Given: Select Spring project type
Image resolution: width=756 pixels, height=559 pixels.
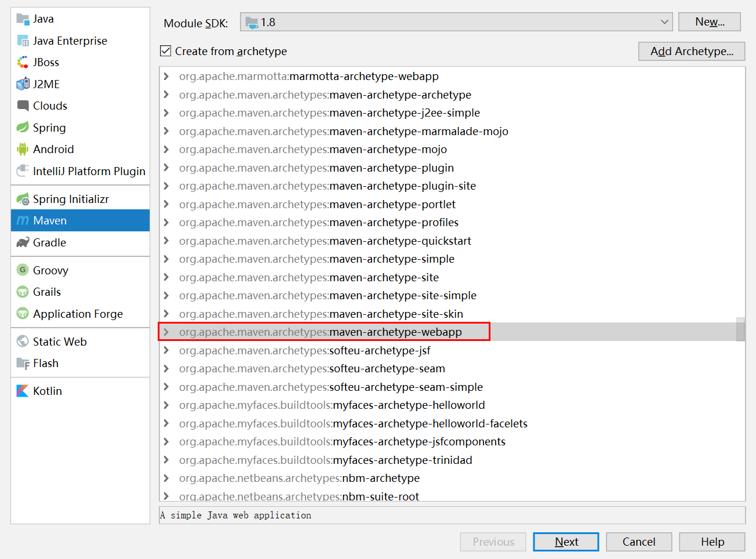Looking at the screenshot, I should pyautogui.click(x=80, y=128).
